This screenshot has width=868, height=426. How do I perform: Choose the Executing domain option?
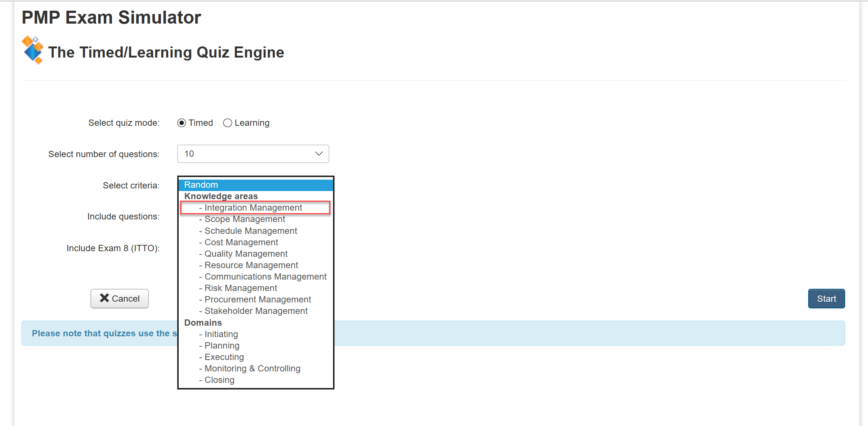[x=256, y=357]
